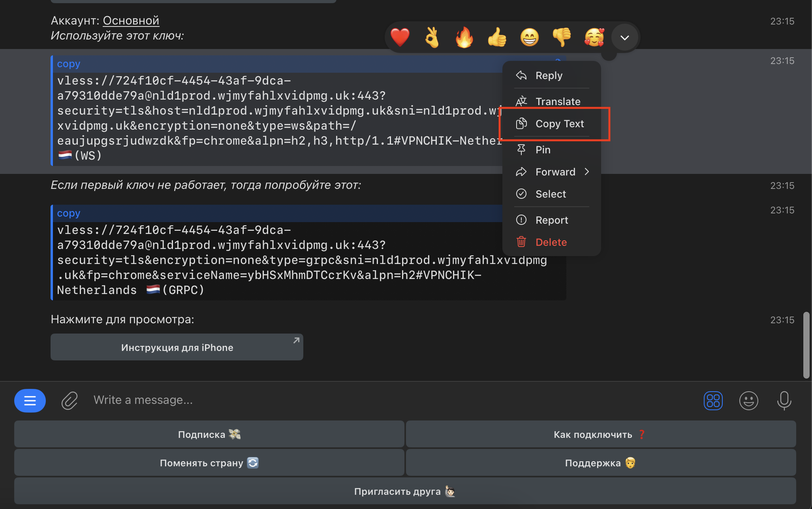React with the thumbs down emoji
Viewport: 812px width, 509px height.
tap(562, 38)
